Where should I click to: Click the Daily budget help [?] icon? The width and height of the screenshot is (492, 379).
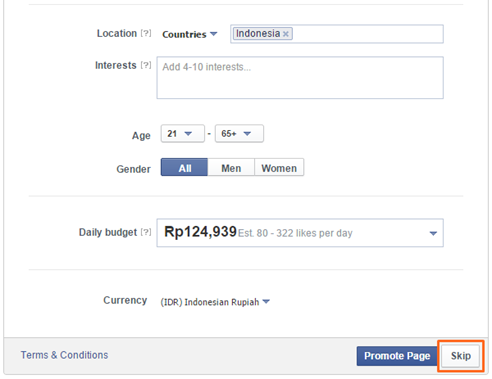[x=146, y=232]
